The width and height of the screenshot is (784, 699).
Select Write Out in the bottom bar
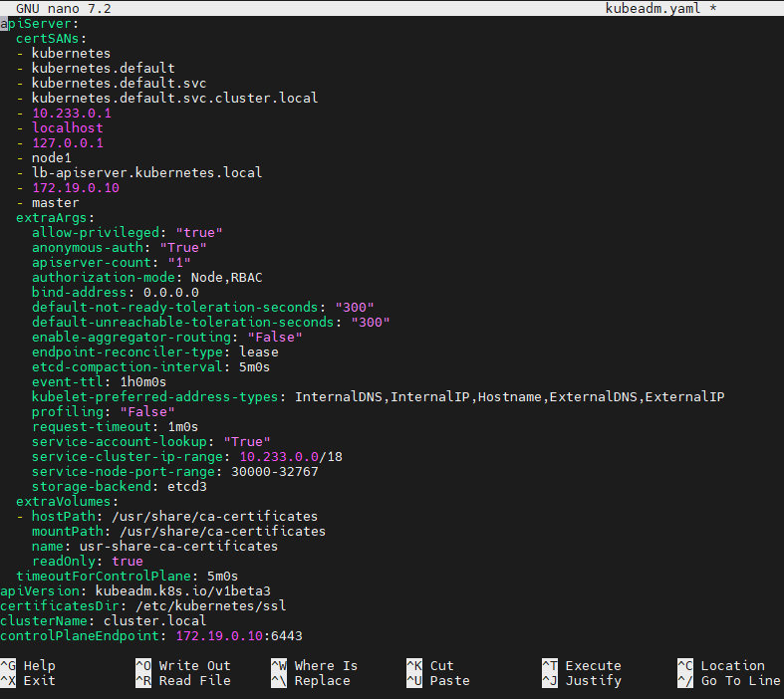pyautogui.click(x=182, y=665)
